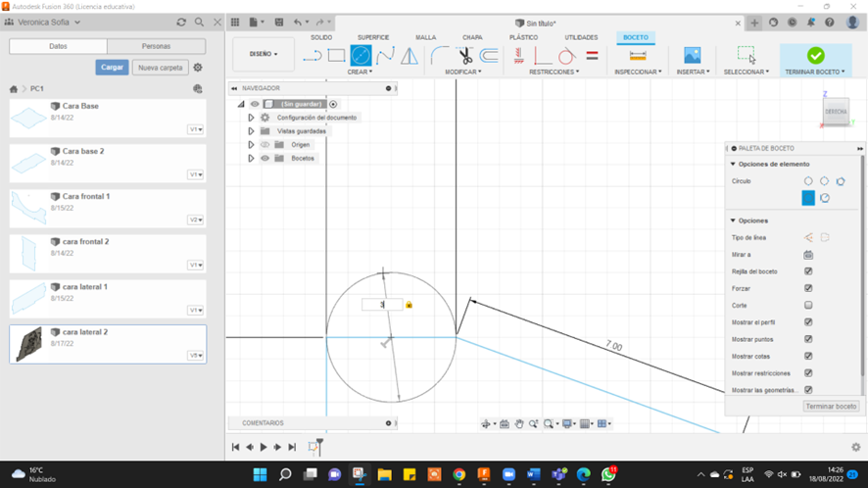The height and width of the screenshot is (488, 868).
Task: Click the Save icon in toolbar
Action: 279,23
